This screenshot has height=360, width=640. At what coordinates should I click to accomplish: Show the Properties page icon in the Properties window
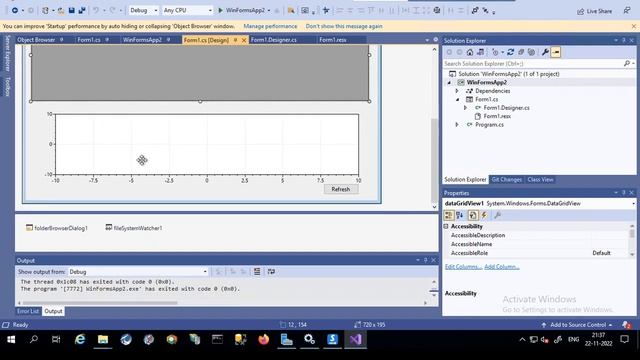tap(473, 215)
